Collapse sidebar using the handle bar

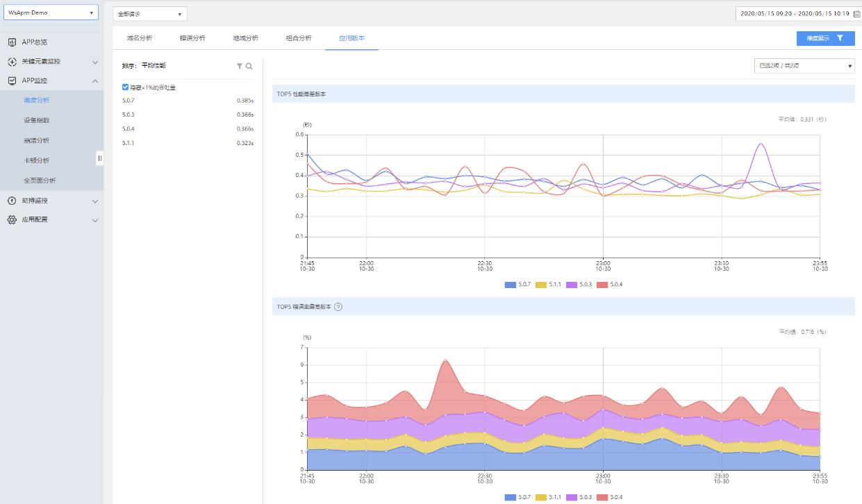click(x=99, y=158)
